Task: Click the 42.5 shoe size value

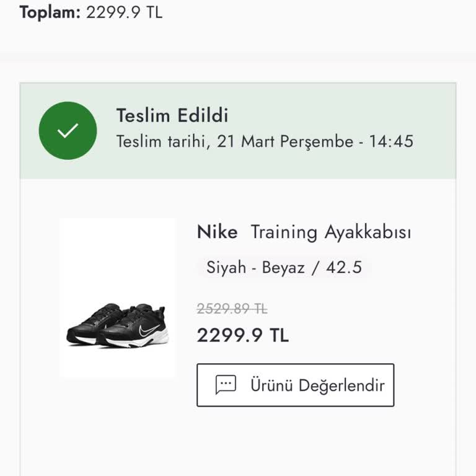Action: pyautogui.click(x=344, y=268)
